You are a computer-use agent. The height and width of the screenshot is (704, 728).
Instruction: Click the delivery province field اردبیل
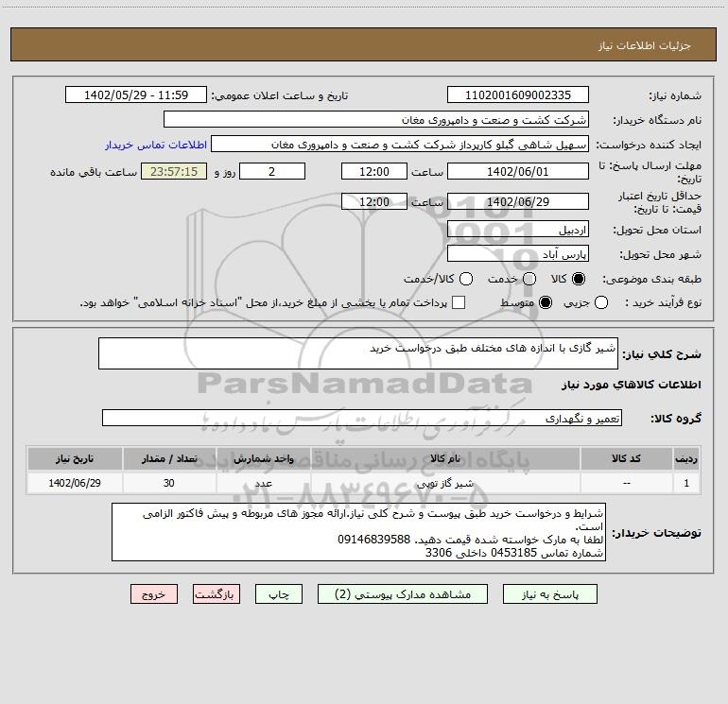click(x=518, y=230)
